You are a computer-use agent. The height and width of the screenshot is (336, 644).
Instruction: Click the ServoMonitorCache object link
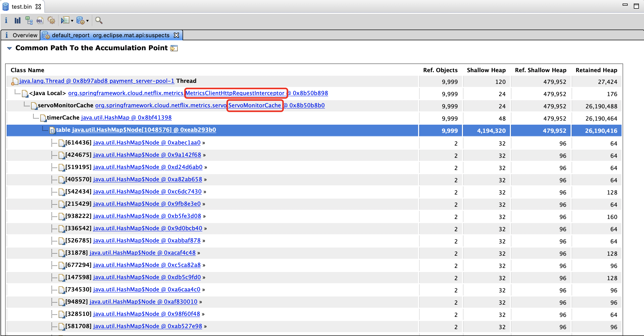coord(254,105)
